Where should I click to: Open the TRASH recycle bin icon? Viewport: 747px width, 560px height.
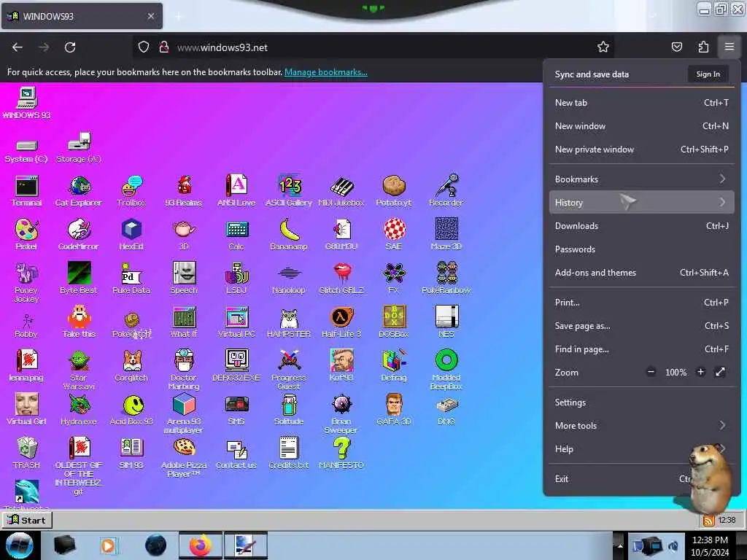[26, 454]
